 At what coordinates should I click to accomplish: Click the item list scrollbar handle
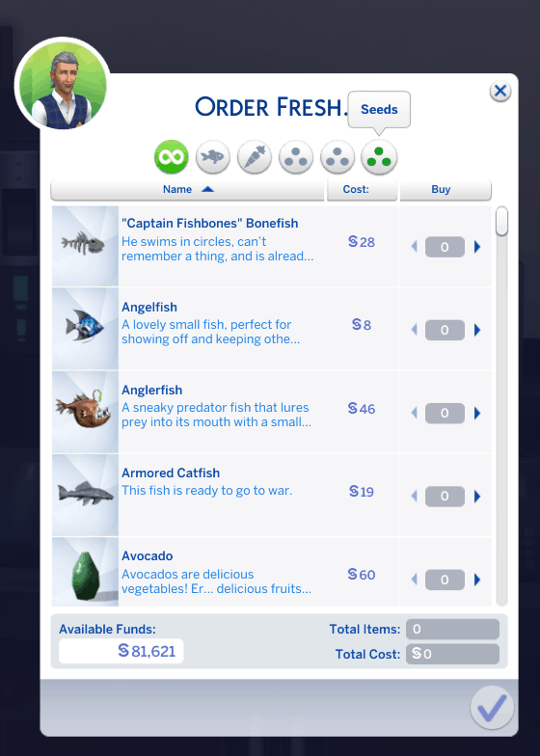501,221
